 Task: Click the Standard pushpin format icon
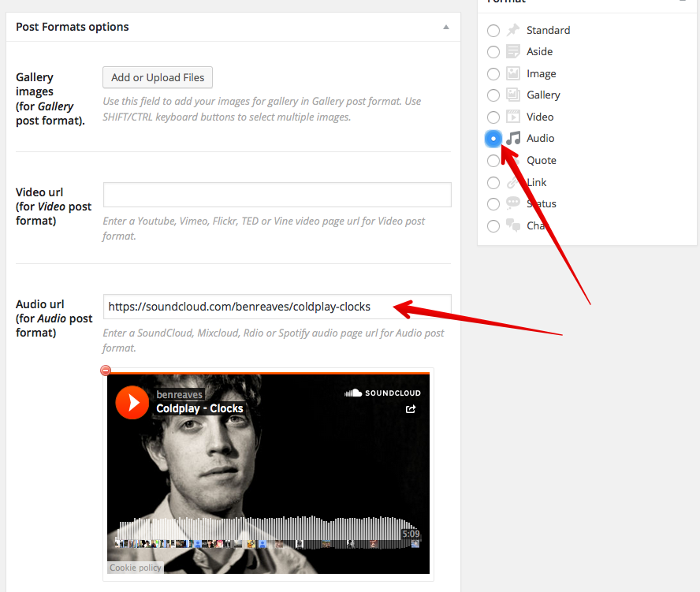[513, 30]
